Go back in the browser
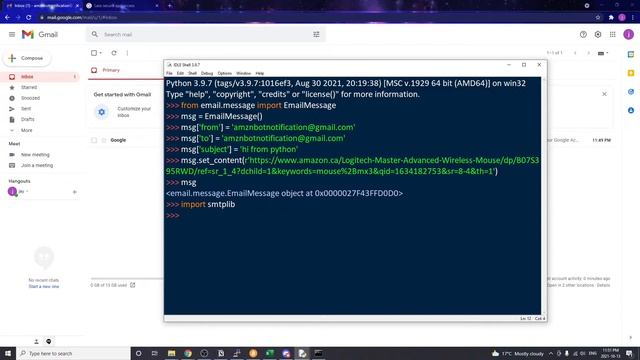 (7, 18)
